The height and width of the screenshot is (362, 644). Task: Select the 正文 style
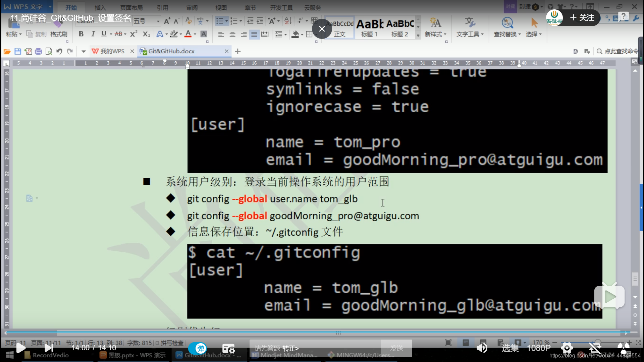(x=339, y=27)
